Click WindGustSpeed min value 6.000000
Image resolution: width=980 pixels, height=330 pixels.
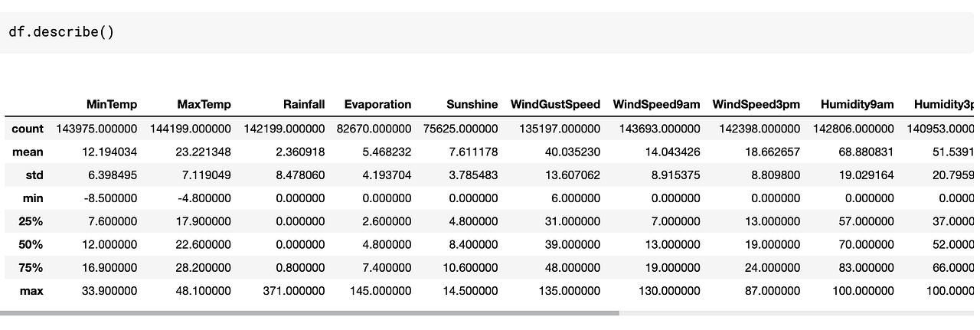[577, 198]
